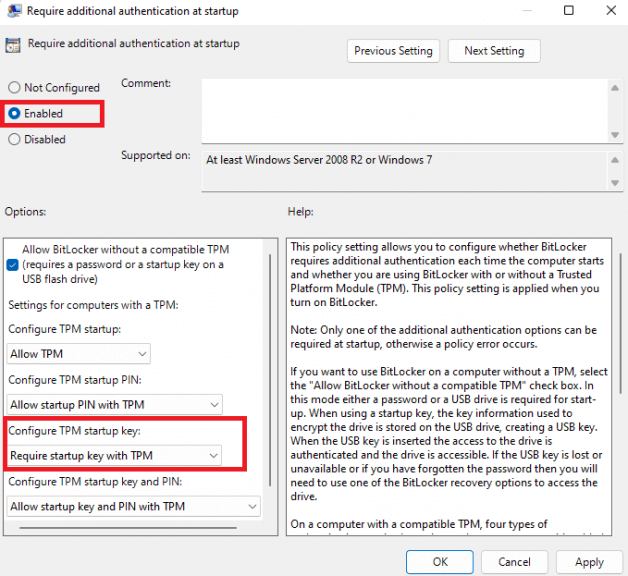Click the 'Configure TPM startup key and PIN:' label
The width and height of the screenshot is (628, 576).
pyautogui.click(x=95, y=481)
